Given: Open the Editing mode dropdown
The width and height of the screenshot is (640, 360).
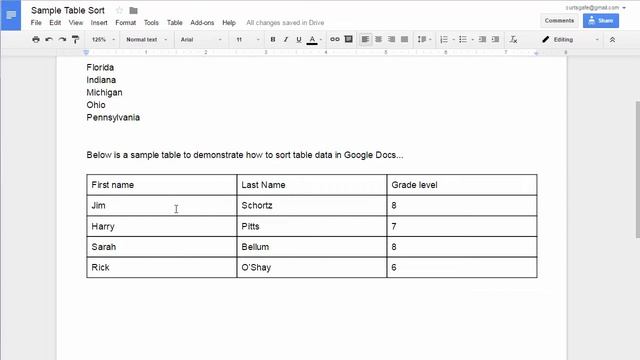Looking at the screenshot, I should tap(570, 40).
